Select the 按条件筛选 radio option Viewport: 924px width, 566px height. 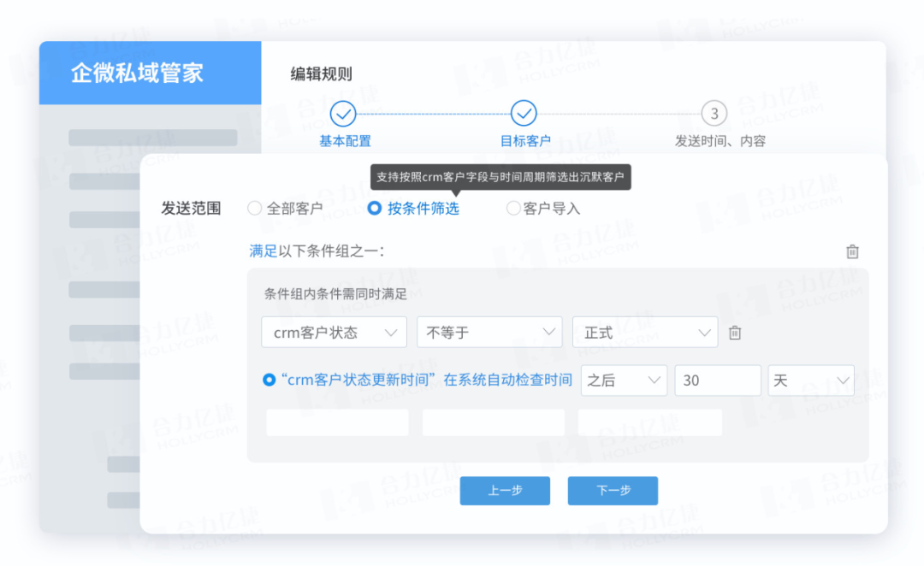375,208
